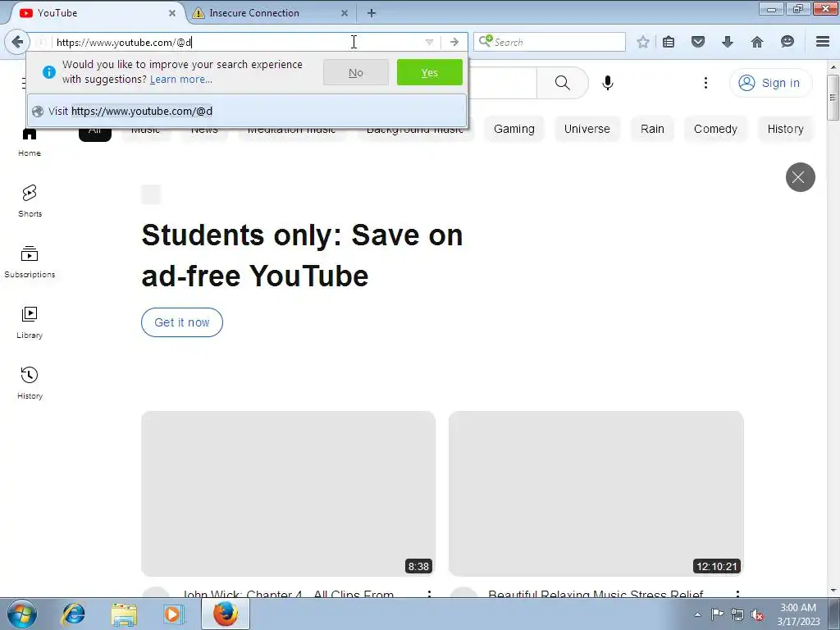Decline search suggestions with No
The width and height of the screenshot is (840, 630).
356,72
